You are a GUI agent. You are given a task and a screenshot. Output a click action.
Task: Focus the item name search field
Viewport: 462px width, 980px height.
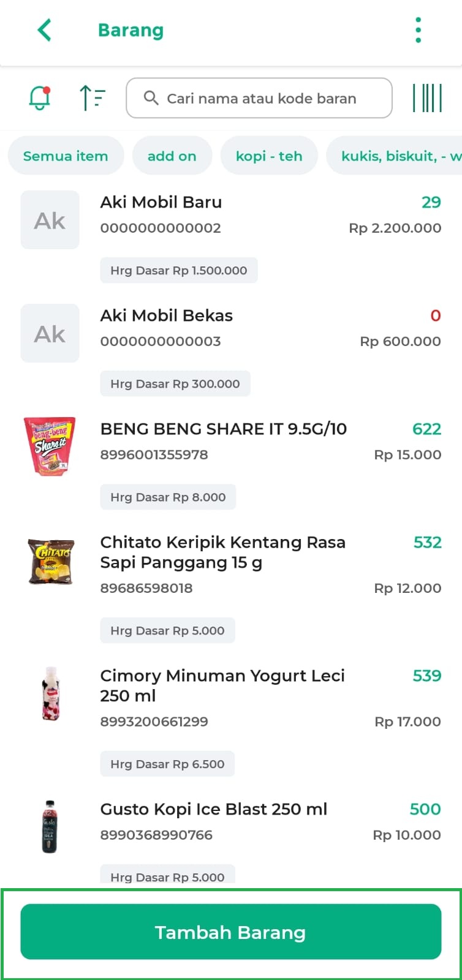click(259, 98)
